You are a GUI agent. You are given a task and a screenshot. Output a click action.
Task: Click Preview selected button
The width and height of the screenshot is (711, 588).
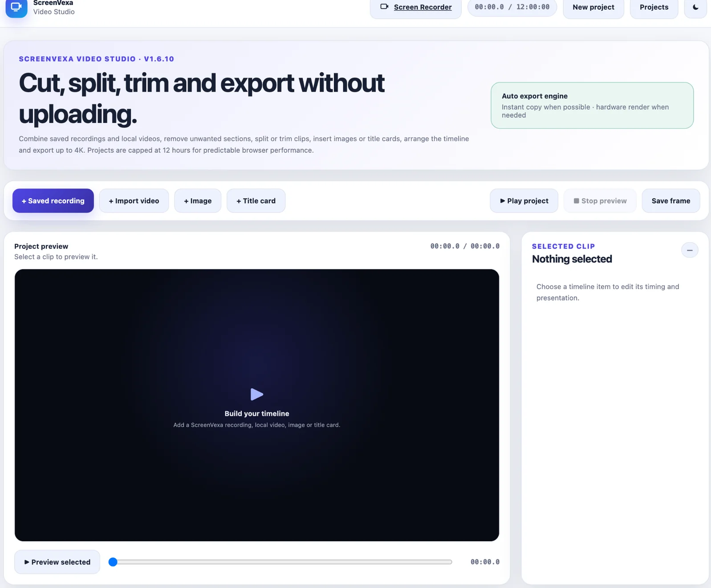tap(57, 562)
